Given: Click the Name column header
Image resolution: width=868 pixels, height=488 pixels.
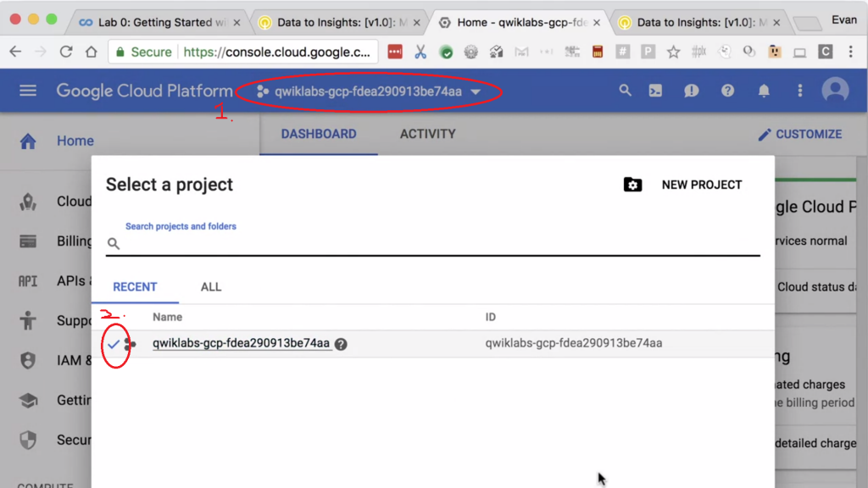Looking at the screenshot, I should click(167, 317).
